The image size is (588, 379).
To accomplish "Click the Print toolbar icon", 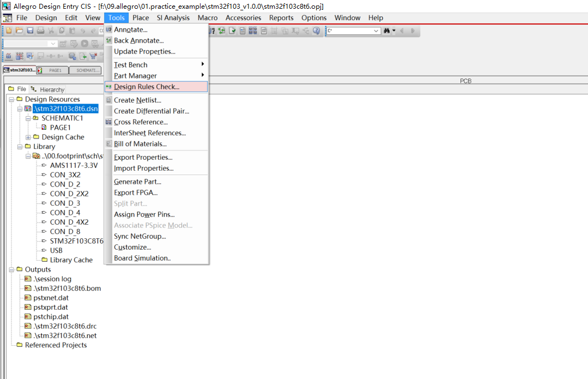I will click(40, 31).
